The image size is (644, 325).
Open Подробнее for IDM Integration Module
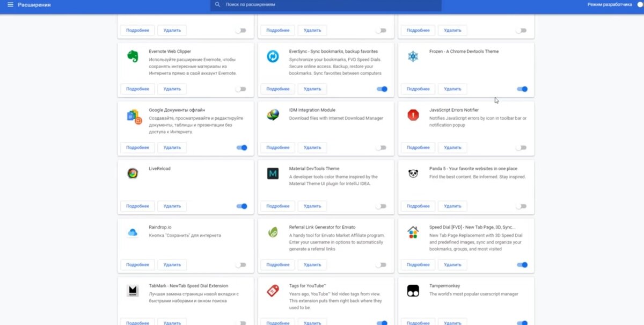pos(277,148)
